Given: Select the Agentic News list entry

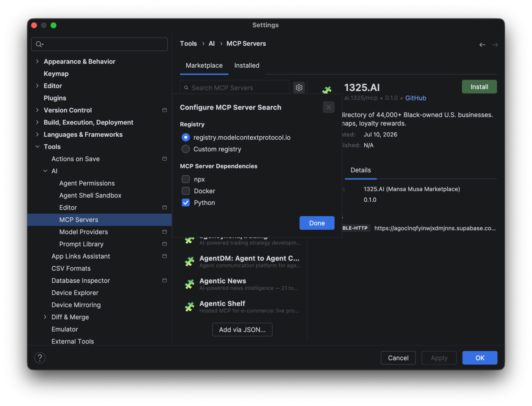Looking at the screenshot, I should point(243,284).
